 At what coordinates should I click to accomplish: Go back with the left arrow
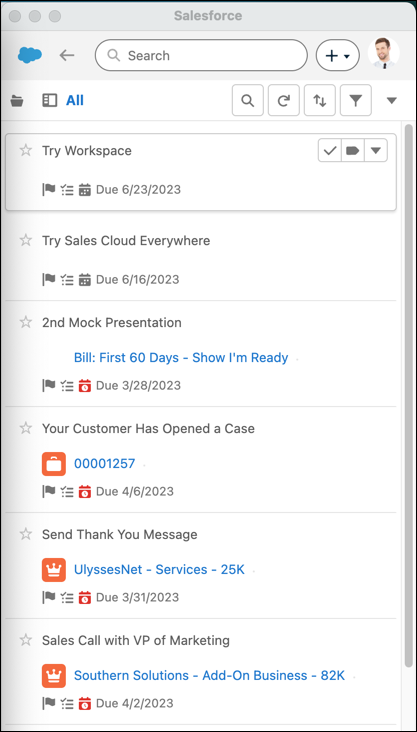(x=67, y=56)
